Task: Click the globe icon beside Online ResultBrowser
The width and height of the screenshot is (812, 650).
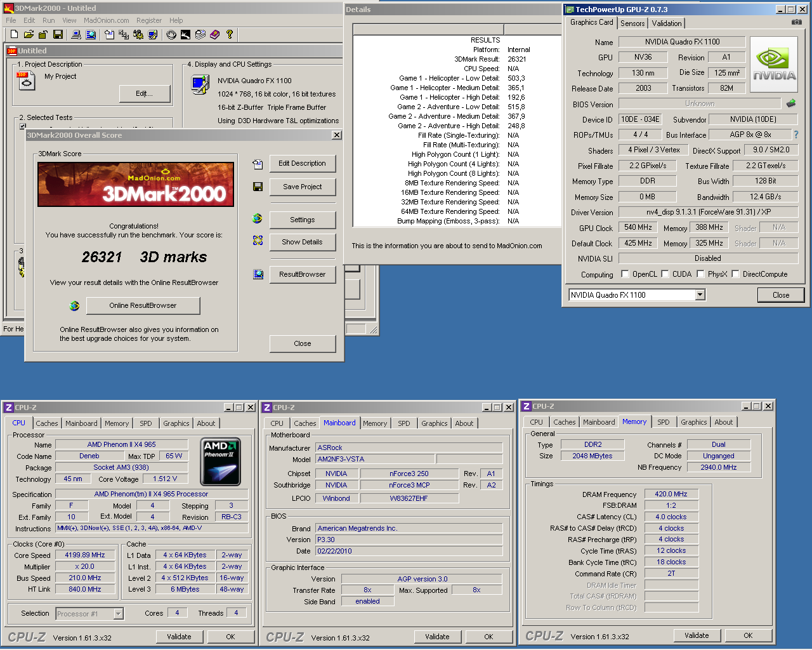Action: pyautogui.click(x=74, y=305)
